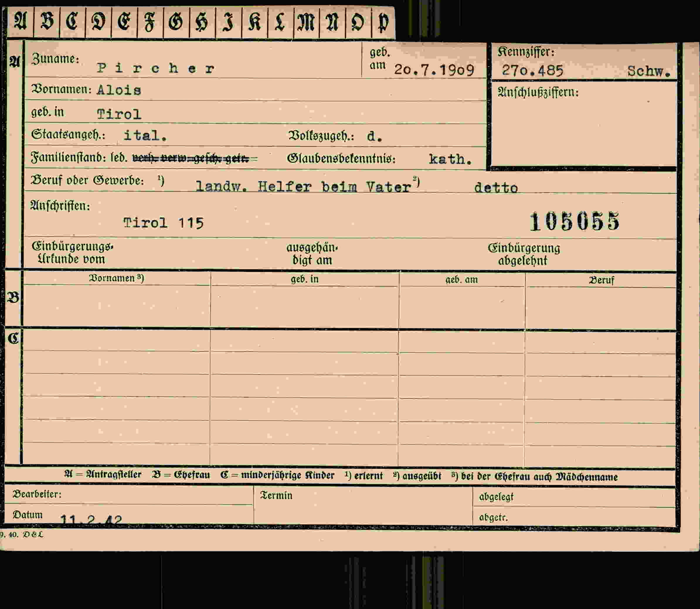
Task: Select the religion value "kath."
Action: pos(451,159)
